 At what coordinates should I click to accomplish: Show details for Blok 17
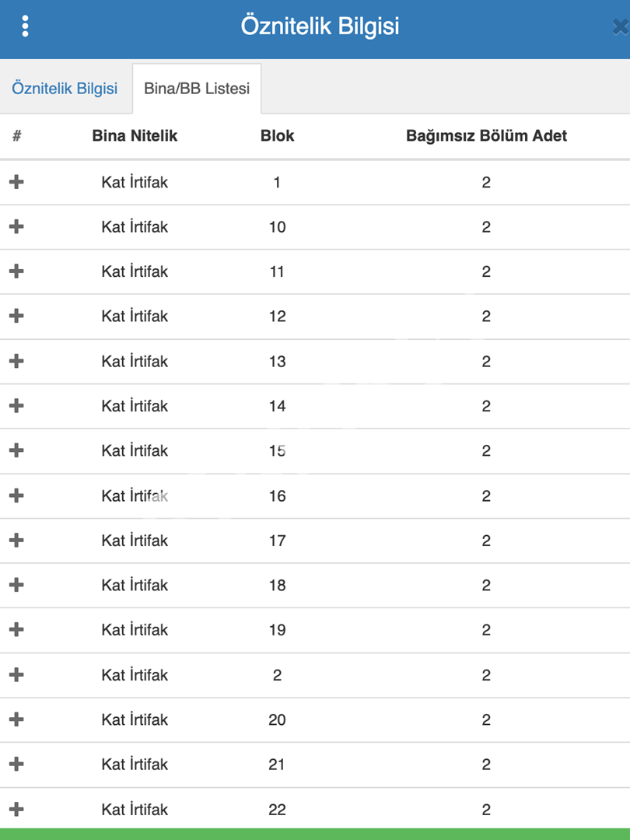tap(16, 540)
